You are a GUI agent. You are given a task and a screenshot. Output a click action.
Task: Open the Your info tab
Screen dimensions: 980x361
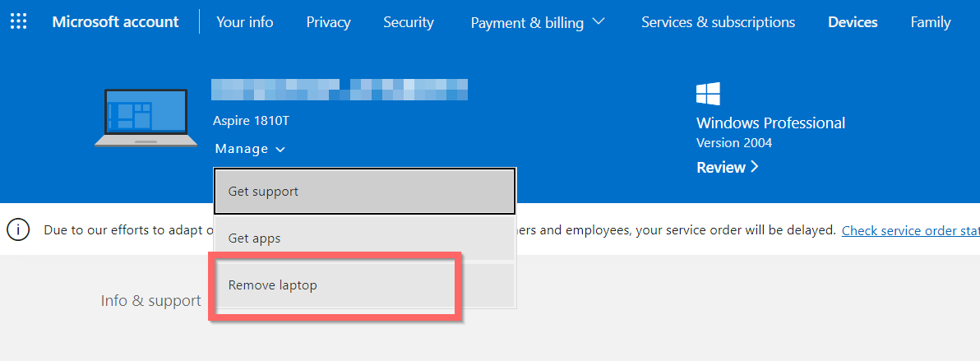(245, 22)
